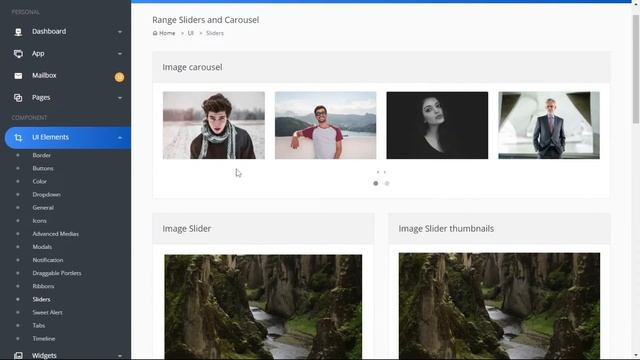Click the Sliders breadcrumb text
The height and width of the screenshot is (360, 640).
(215, 33)
